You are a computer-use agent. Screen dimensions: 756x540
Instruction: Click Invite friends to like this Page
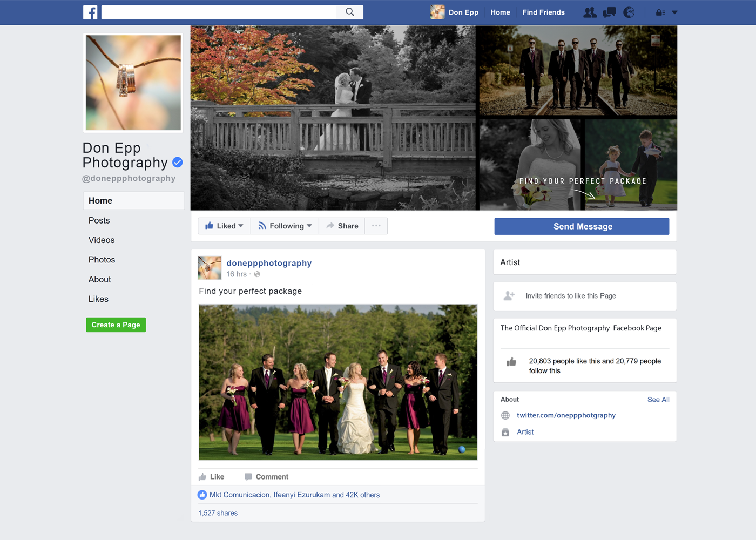point(571,296)
